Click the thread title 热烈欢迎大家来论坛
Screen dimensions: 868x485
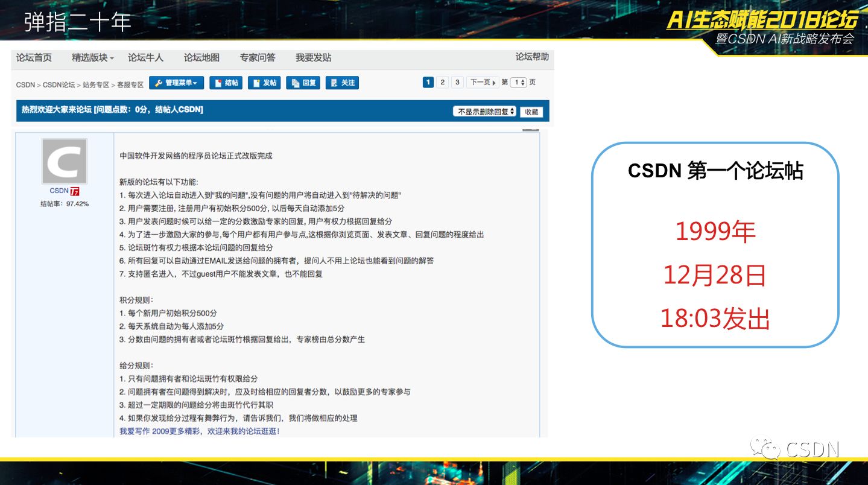57,110
